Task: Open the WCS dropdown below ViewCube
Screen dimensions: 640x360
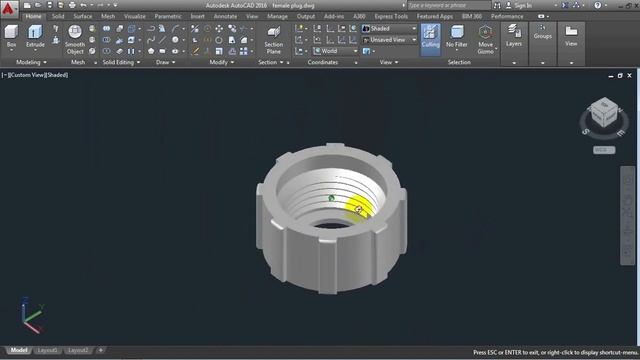Action: [604, 150]
